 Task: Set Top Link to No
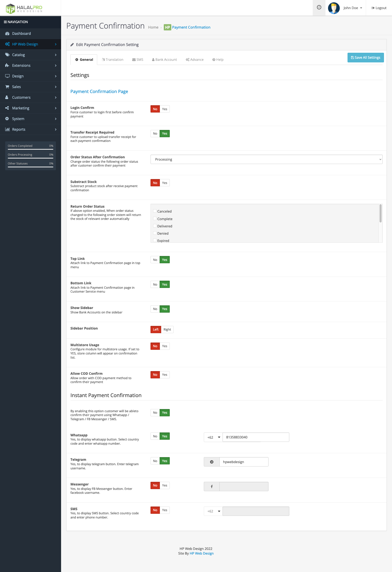pos(155,260)
